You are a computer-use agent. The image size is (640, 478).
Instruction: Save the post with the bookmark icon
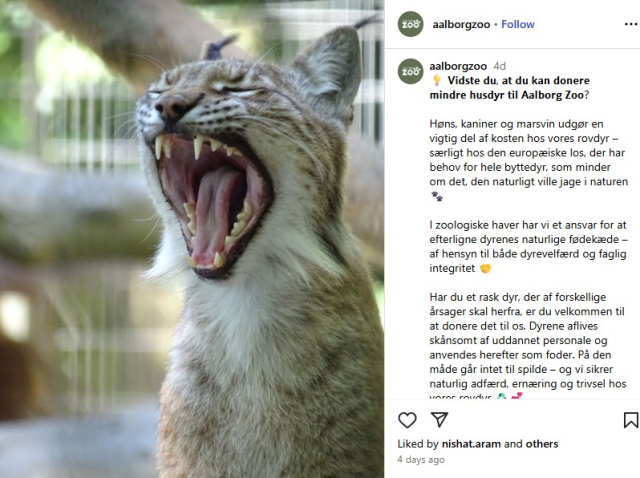[x=631, y=420]
